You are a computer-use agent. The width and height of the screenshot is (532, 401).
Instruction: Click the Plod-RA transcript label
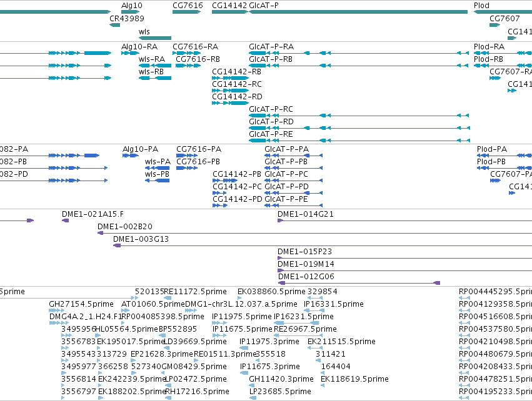[489, 46]
